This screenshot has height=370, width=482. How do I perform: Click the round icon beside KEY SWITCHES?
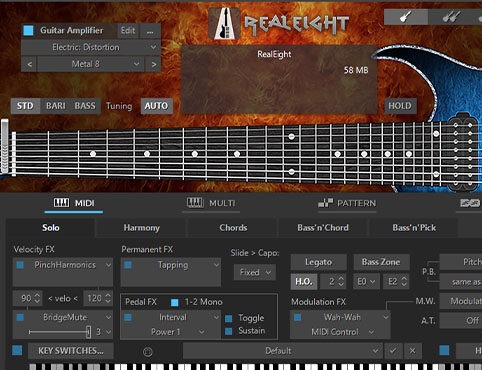click(x=148, y=351)
